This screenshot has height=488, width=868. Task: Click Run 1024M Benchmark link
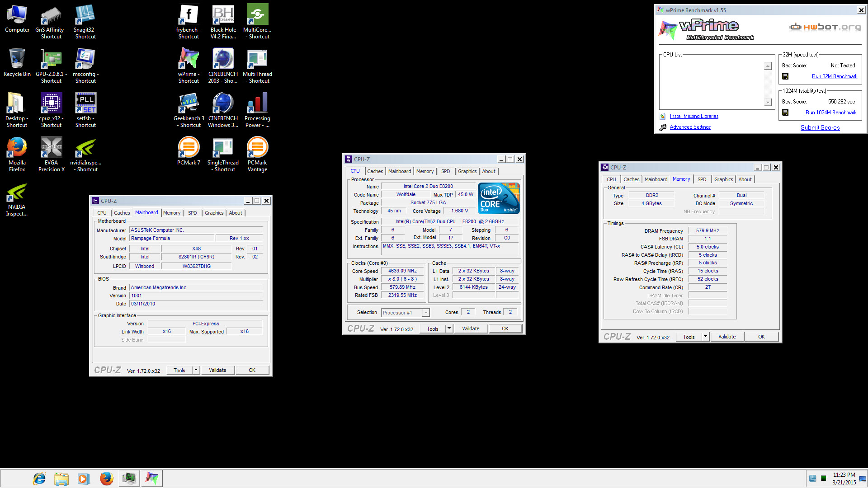pos(831,113)
